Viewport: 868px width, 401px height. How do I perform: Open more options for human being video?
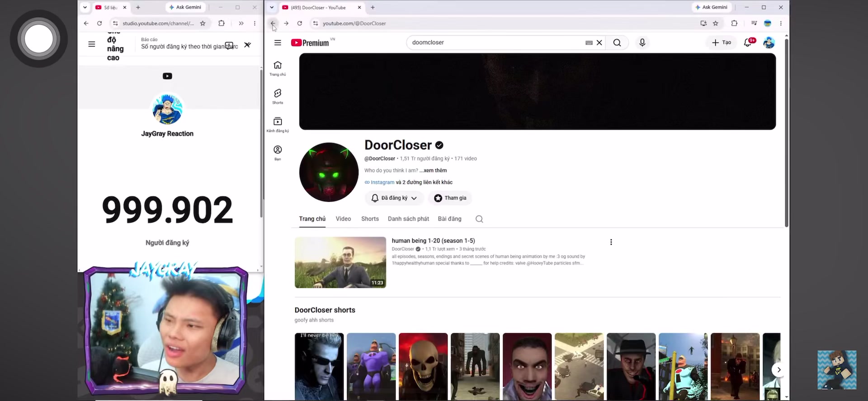pos(611,242)
